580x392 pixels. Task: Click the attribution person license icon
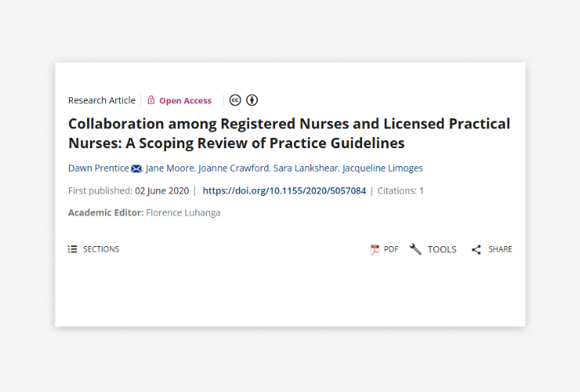click(252, 100)
